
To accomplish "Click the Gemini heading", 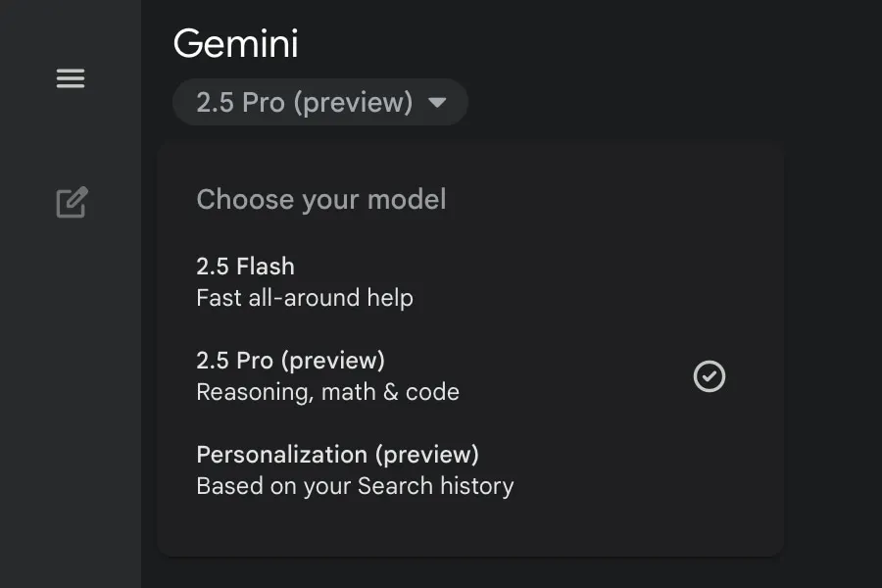I will 235,43.
